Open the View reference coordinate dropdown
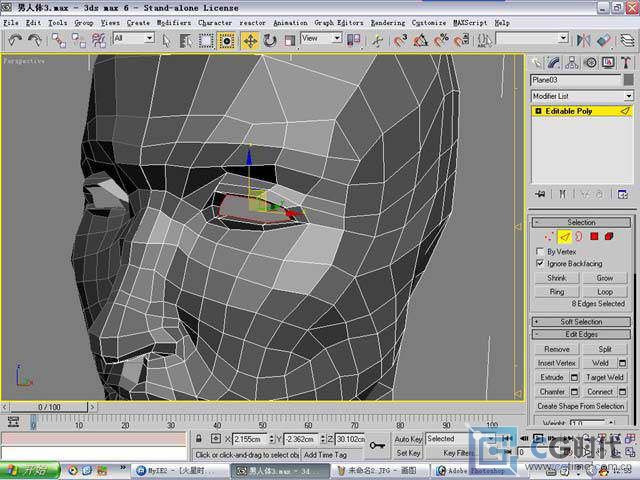The image size is (640, 480). pyautogui.click(x=321, y=38)
